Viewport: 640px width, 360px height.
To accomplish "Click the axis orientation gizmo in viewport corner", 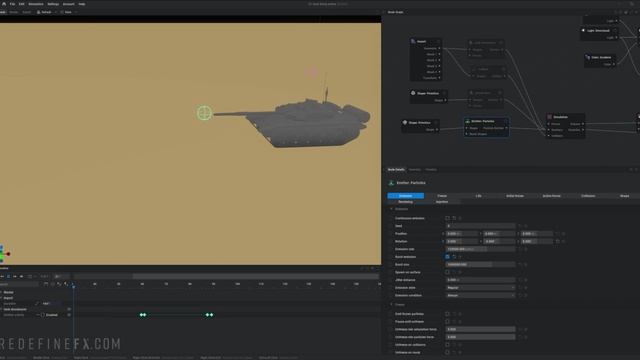I will tap(4, 253).
